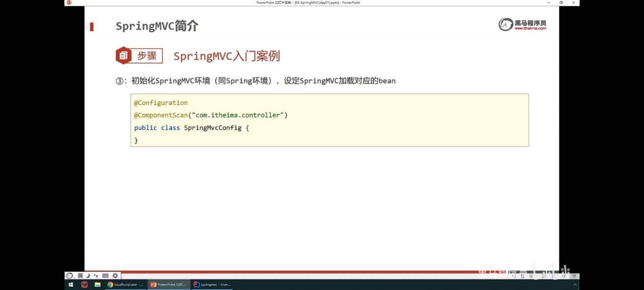Open the Windows Start menu

click(x=71, y=284)
